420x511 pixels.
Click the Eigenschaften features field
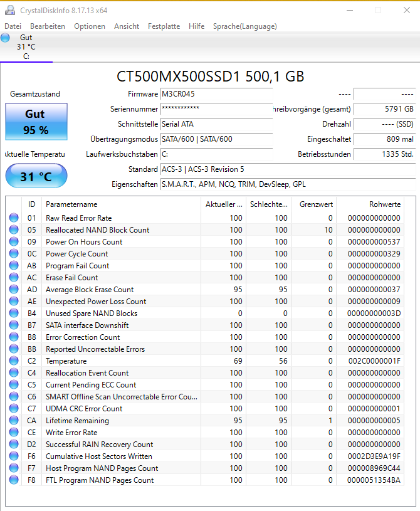[x=288, y=184]
